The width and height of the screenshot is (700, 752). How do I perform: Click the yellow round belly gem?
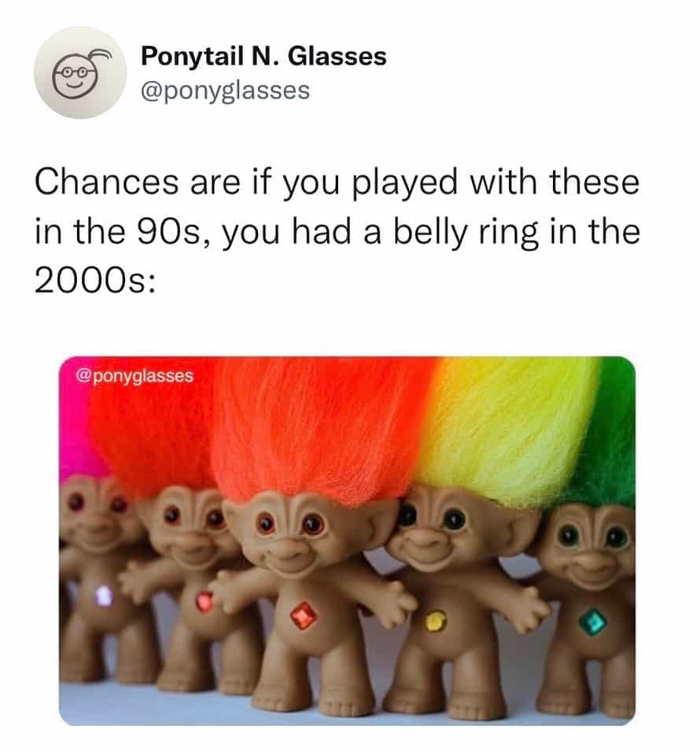[x=436, y=621]
